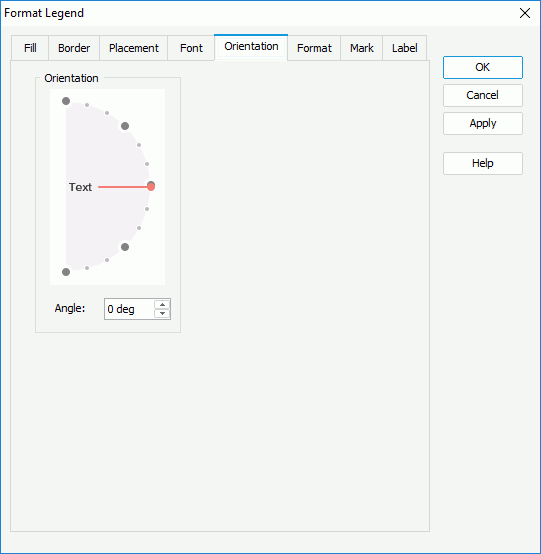541x554 pixels.
Task: Pick the 15 degree dot on dial
Action: (147, 164)
